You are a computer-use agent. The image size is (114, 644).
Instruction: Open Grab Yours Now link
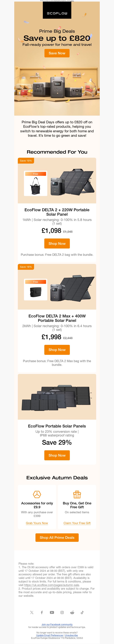[37, 523]
